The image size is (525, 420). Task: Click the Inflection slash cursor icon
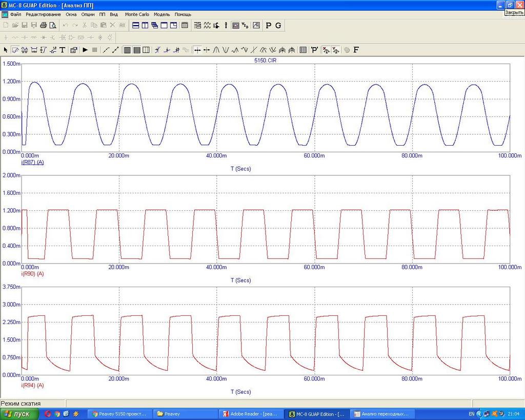[254, 50]
